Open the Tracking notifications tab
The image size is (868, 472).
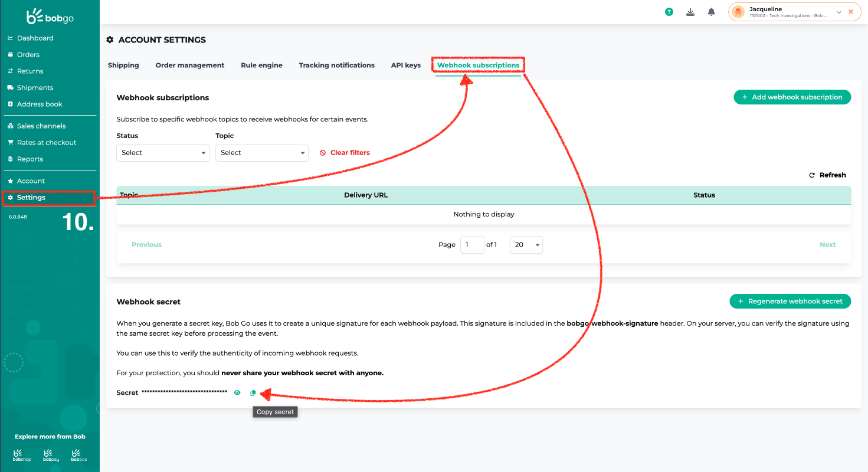point(337,65)
